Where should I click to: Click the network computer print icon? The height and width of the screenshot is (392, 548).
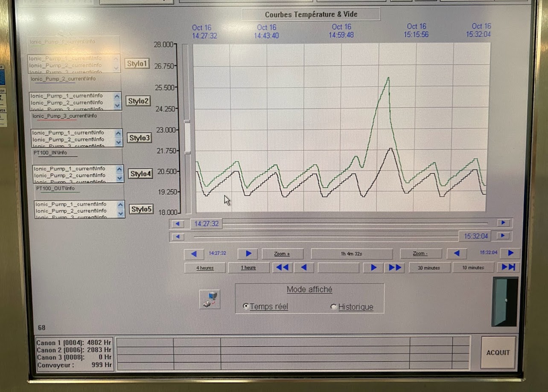coord(210,299)
